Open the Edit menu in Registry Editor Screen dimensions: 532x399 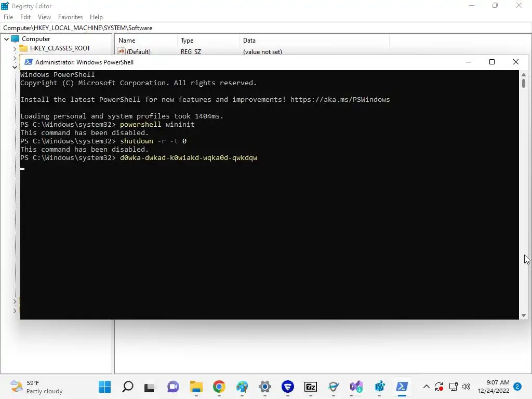tap(25, 17)
